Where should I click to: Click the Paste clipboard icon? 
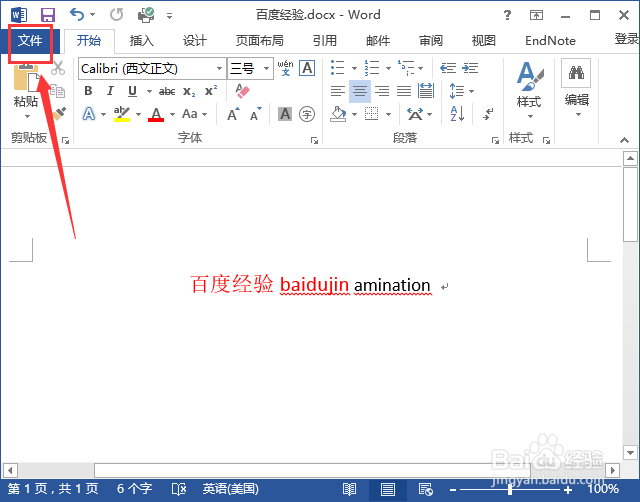26,78
